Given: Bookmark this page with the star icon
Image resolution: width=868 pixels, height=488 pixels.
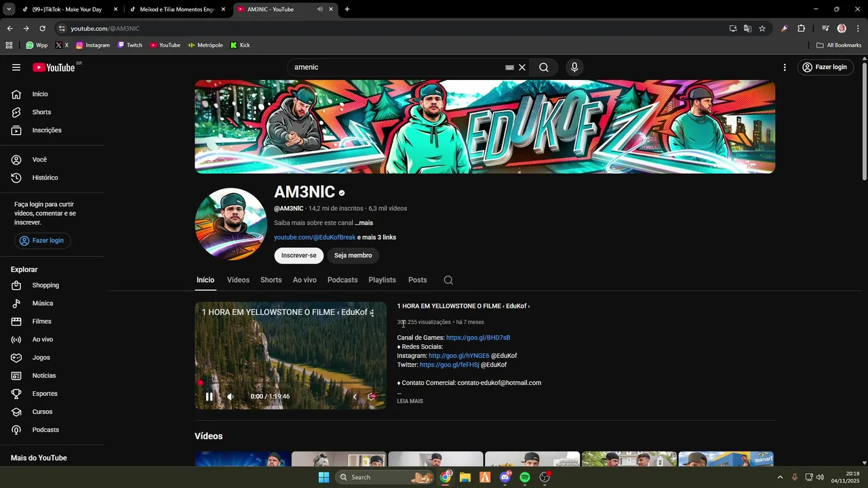Looking at the screenshot, I should (x=762, y=28).
